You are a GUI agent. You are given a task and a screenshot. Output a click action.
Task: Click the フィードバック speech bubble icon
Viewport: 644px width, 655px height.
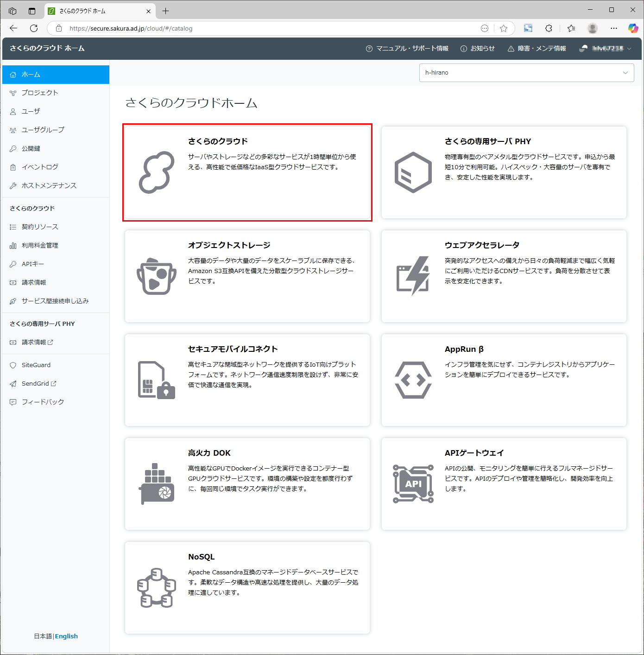13,402
